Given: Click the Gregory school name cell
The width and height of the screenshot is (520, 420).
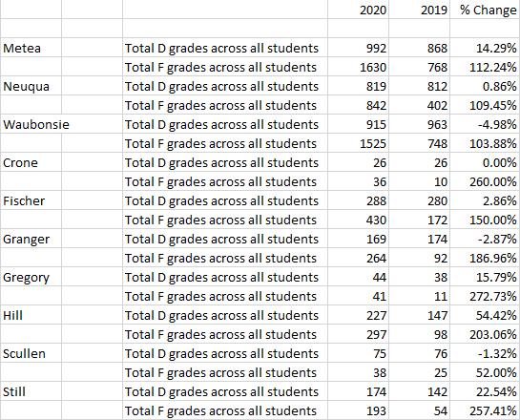Looking at the screenshot, I should [x=31, y=277].
